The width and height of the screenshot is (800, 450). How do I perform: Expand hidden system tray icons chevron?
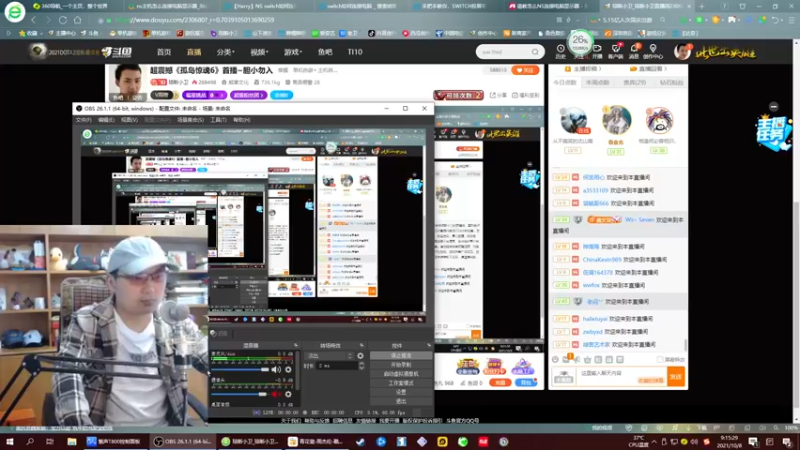tap(654, 441)
